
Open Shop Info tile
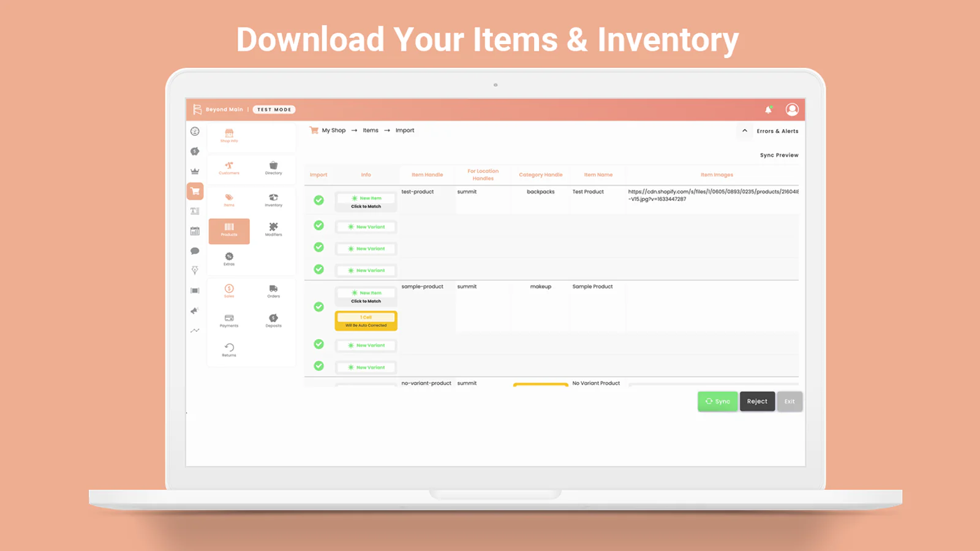[x=229, y=136]
